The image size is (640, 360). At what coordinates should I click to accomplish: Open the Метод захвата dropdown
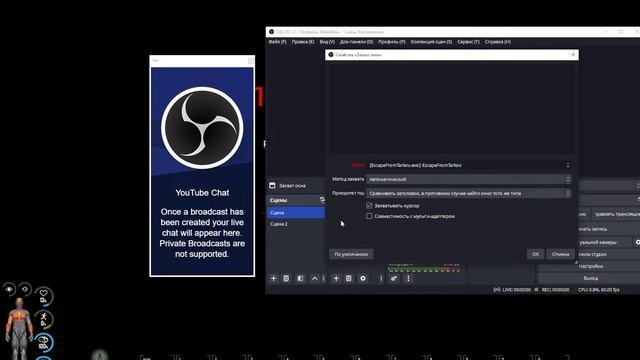point(469,179)
